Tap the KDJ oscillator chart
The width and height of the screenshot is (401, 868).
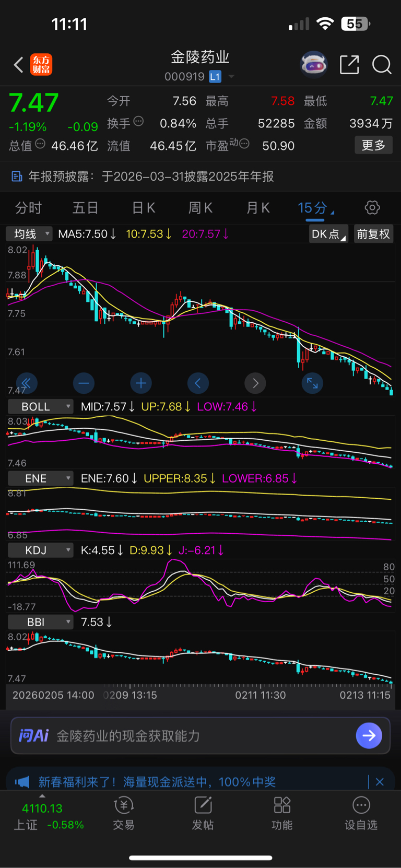200,585
